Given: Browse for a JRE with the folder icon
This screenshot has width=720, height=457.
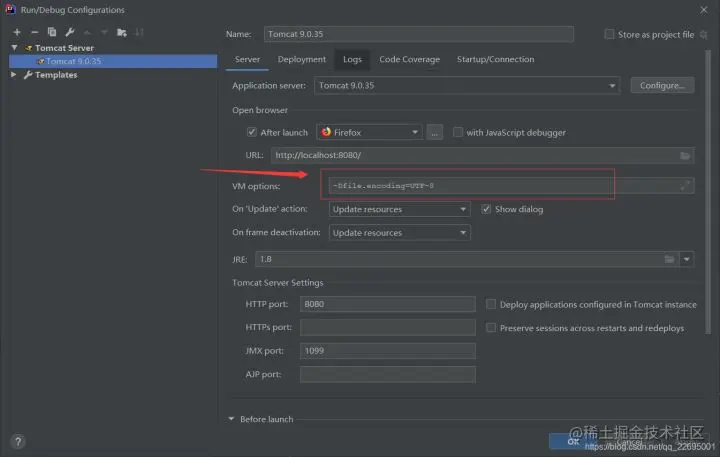Looking at the screenshot, I should coord(669,260).
